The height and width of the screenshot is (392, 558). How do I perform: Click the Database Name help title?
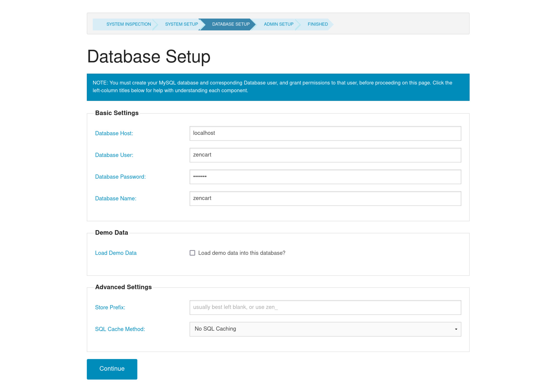tap(116, 199)
